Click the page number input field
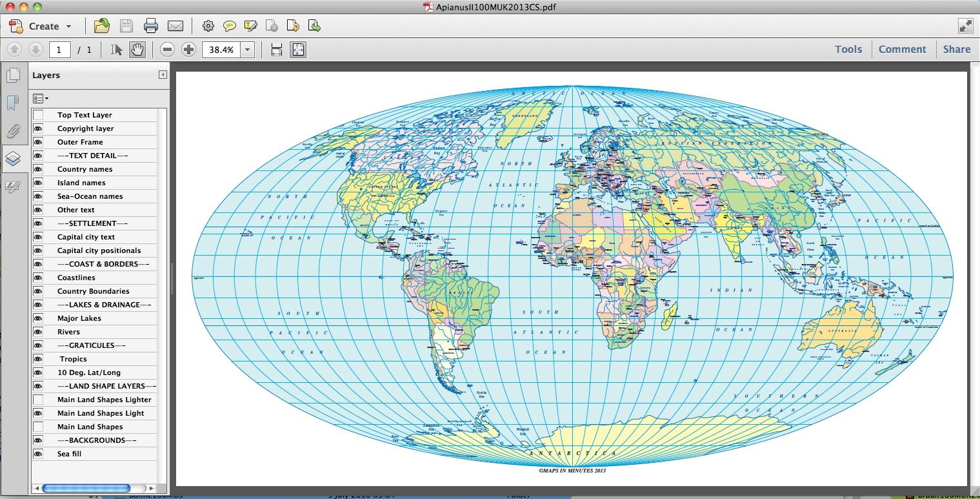Screen dimensions: 980x499 (60, 50)
